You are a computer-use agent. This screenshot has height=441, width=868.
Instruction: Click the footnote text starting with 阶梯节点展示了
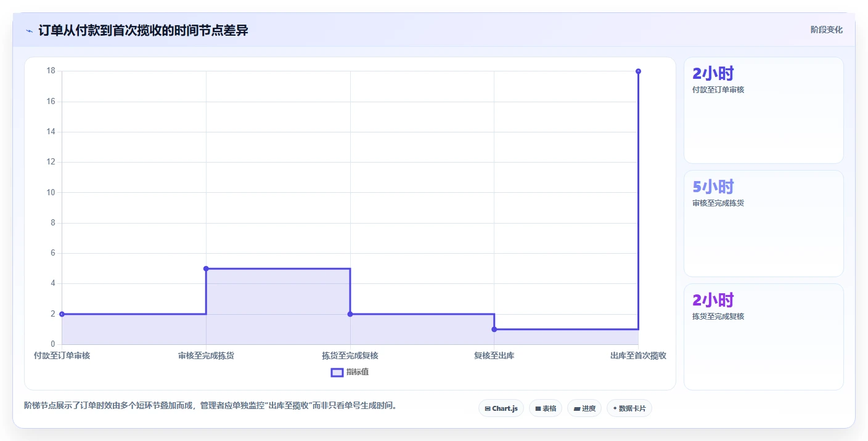click(210, 405)
